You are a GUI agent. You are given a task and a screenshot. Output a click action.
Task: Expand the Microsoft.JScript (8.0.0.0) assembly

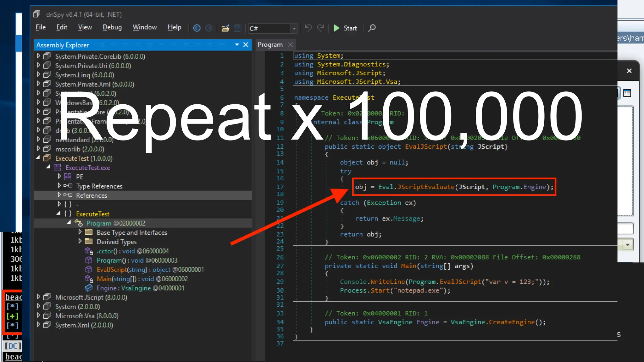coord(38,297)
